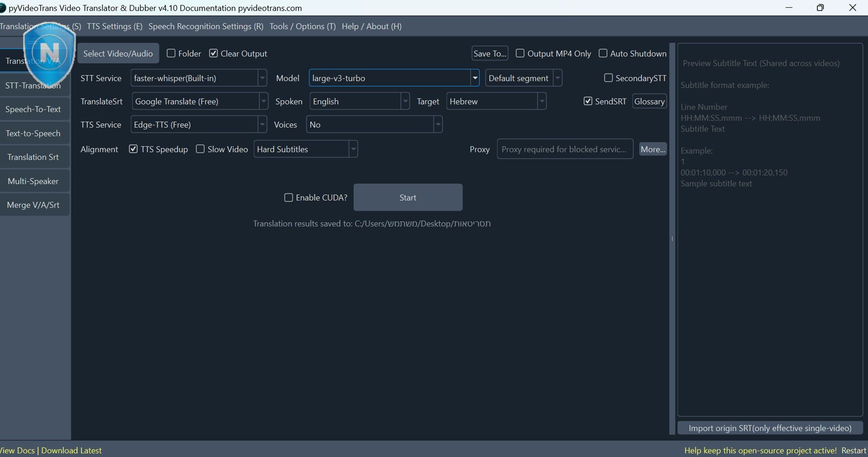This screenshot has width=868, height=457.
Task: Open the STT Service dropdown
Action: 199,78
